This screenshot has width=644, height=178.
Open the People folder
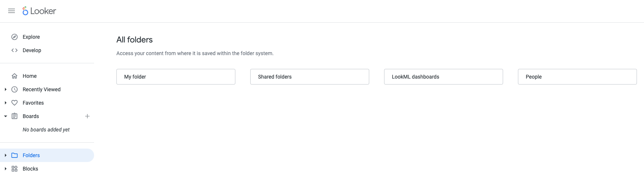tap(577, 77)
